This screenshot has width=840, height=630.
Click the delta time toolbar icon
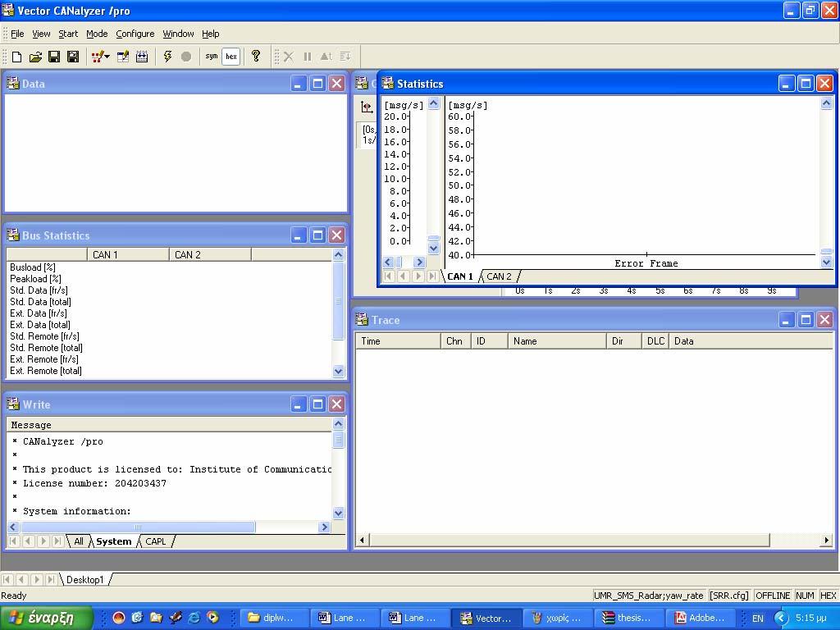pos(326,57)
